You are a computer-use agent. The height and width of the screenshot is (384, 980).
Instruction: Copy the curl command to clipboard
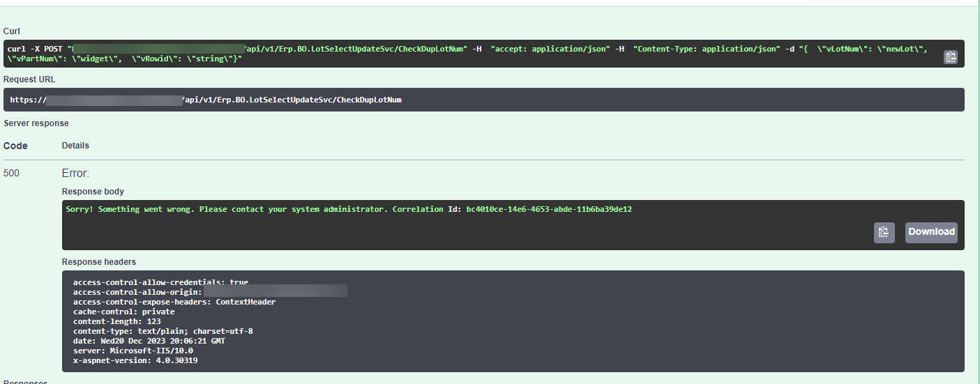coord(951,57)
